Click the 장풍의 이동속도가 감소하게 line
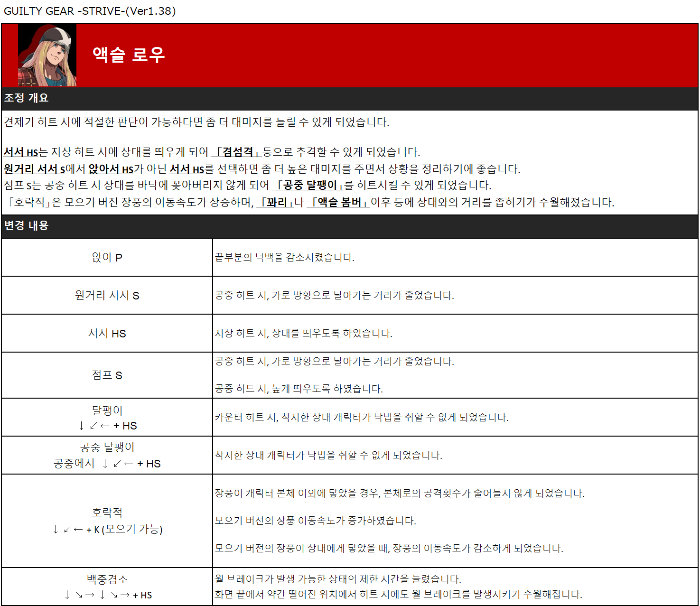 389,549
